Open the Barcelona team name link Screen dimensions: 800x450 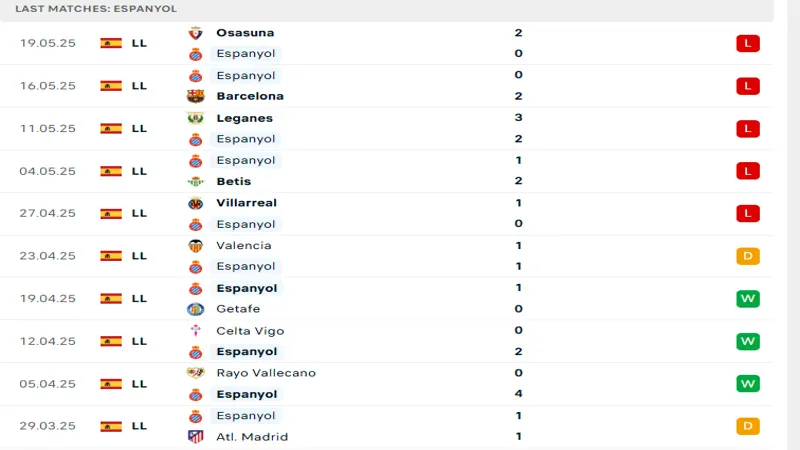[x=250, y=96]
